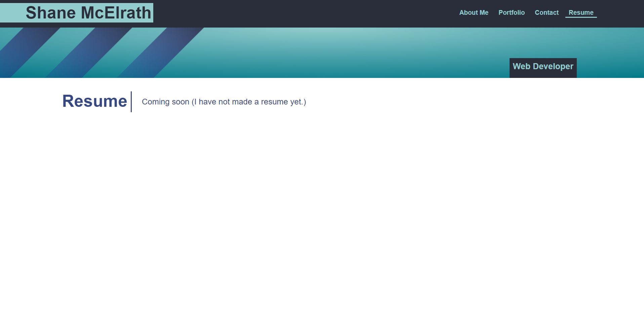Click the Shane McElrath site title
This screenshot has height=309, width=644.
pyautogui.click(x=88, y=13)
